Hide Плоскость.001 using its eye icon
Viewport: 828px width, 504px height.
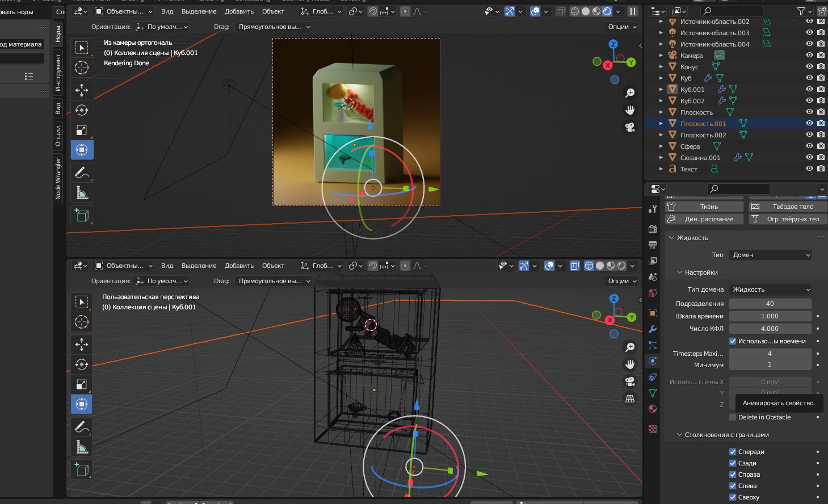pos(809,123)
